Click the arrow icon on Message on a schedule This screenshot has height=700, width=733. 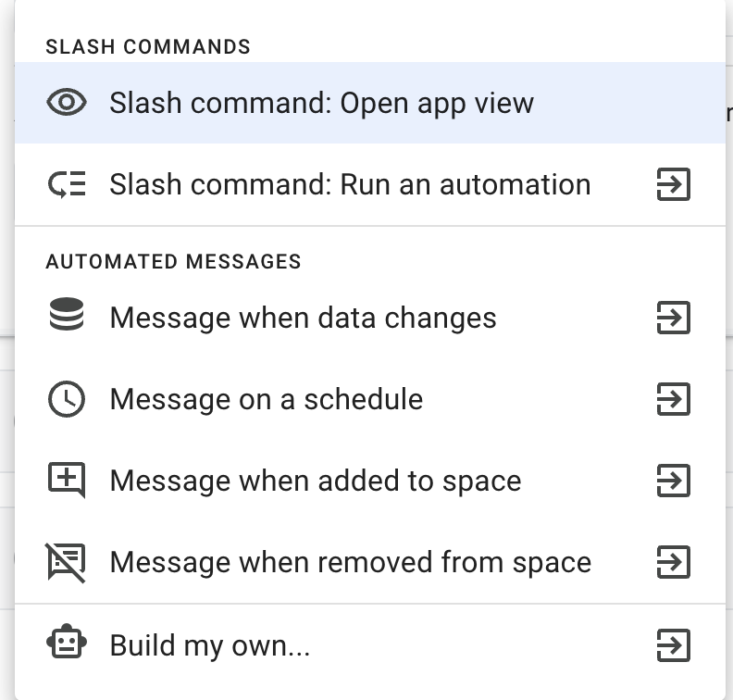(x=673, y=399)
